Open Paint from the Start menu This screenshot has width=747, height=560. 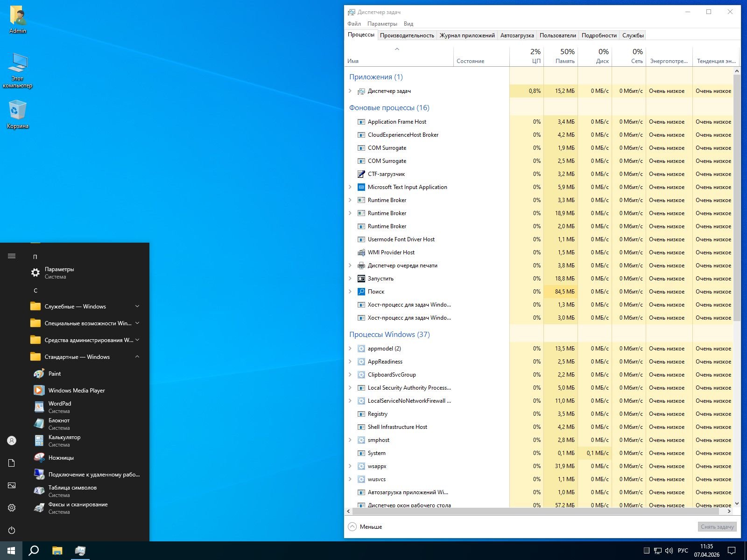coord(55,374)
